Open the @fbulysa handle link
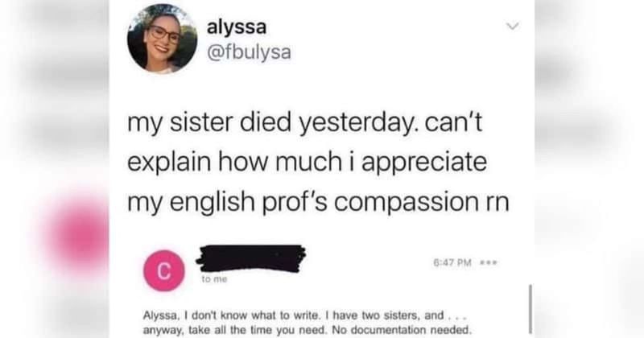Image resolution: width=644 pixels, height=338 pixels. pos(249,52)
